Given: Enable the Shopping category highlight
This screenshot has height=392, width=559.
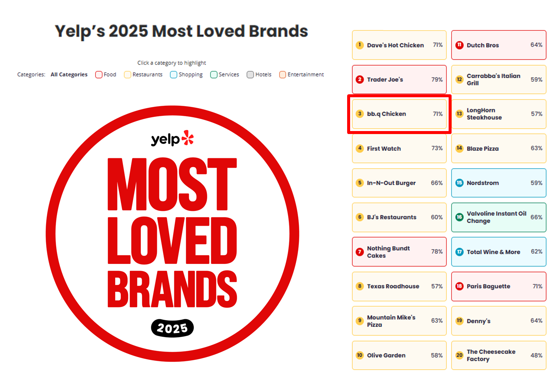Looking at the screenshot, I should coord(174,75).
